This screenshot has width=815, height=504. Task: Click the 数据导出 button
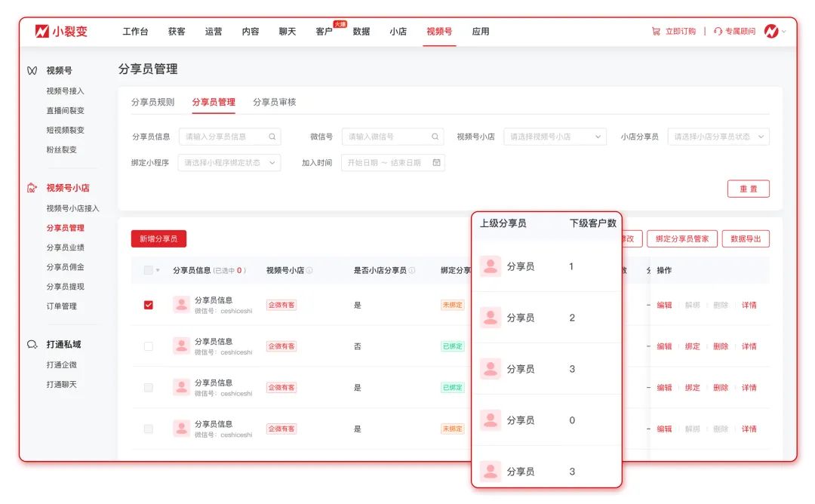tap(748, 238)
